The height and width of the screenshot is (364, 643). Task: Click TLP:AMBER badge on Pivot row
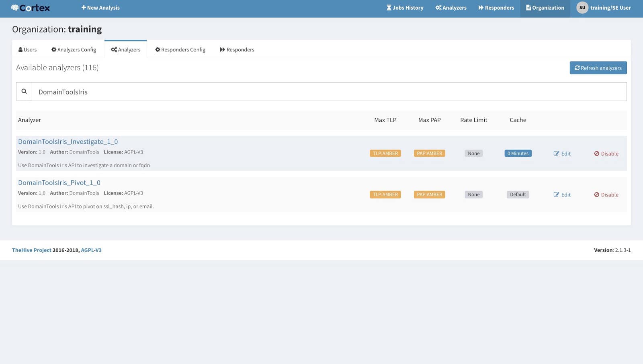385,194
